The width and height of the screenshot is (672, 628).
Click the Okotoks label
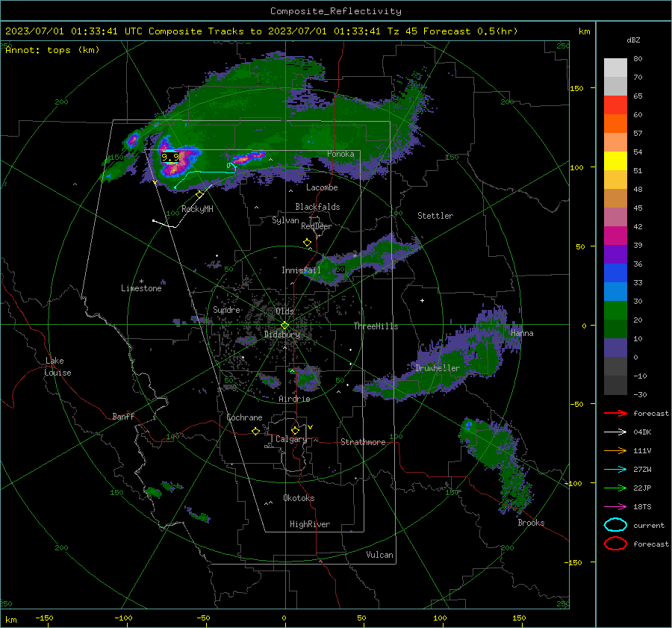pos(299,498)
